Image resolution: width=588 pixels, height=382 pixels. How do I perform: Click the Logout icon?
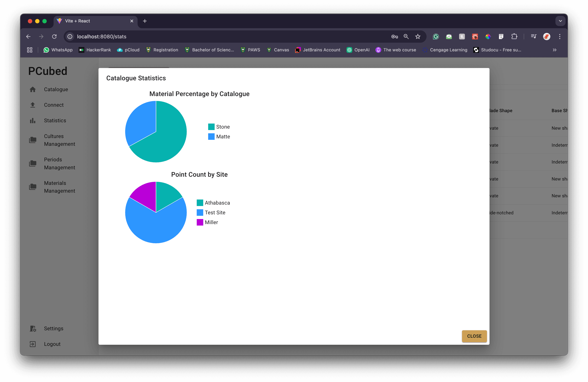[33, 344]
